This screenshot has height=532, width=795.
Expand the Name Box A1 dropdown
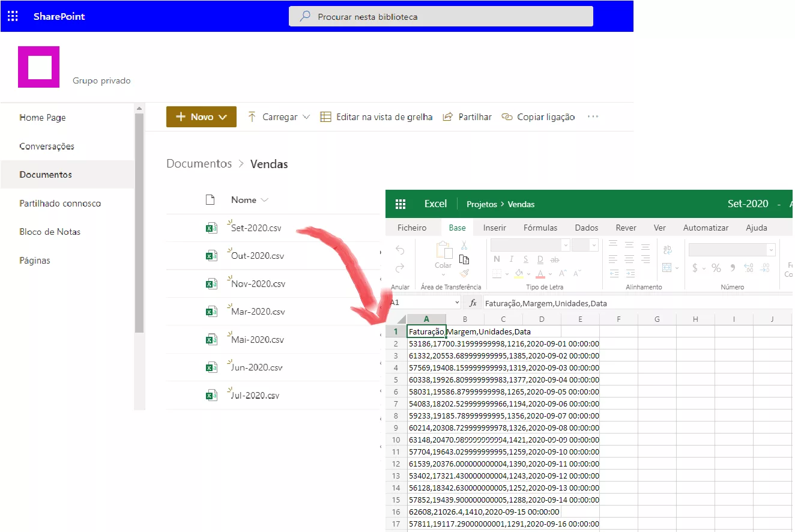click(x=457, y=303)
